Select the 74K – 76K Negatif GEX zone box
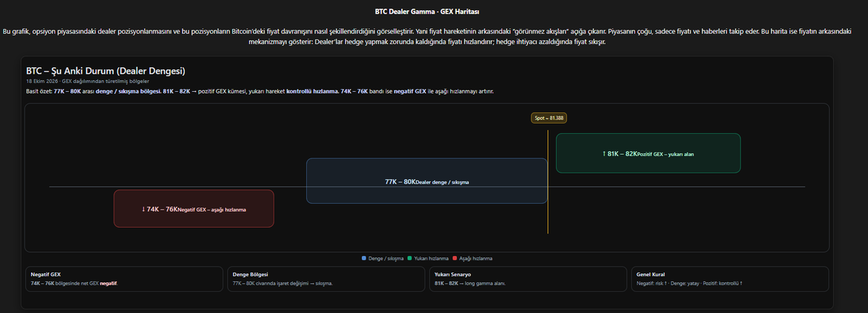Viewport: 868px width, 313px height. [x=194, y=208]
